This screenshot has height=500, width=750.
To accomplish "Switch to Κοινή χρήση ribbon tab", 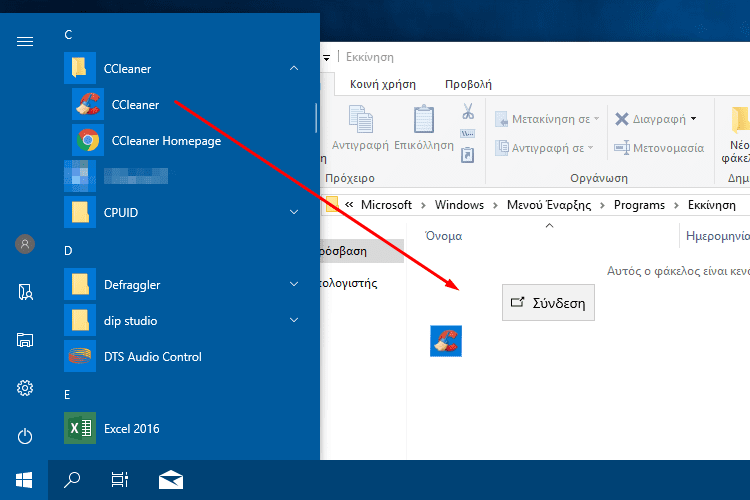I will coord(383,84).
